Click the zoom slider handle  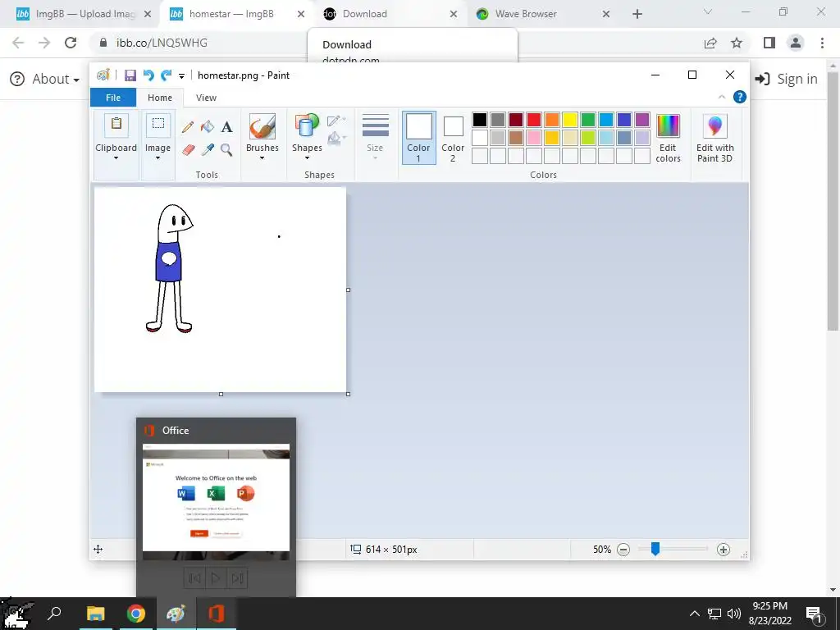pyautogui.click(x=655, y=549)
